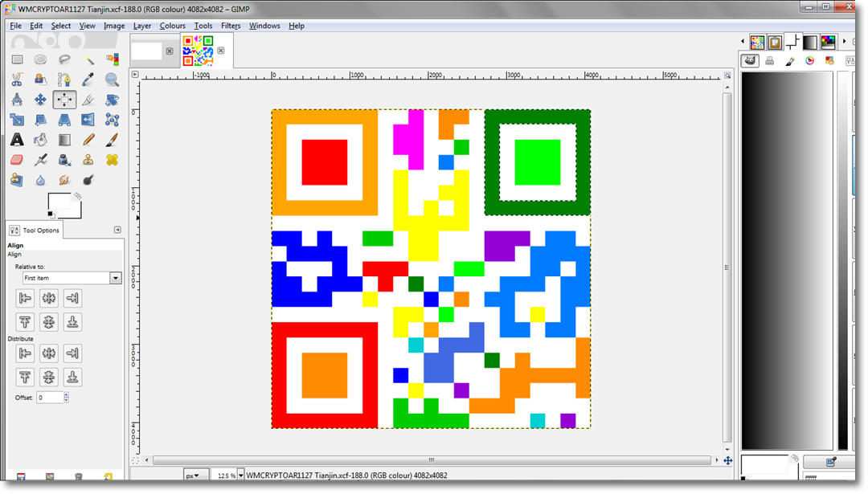Toggle the Quick Mask button below the vertical ruler
868x494 pixels.
point(135,460)
